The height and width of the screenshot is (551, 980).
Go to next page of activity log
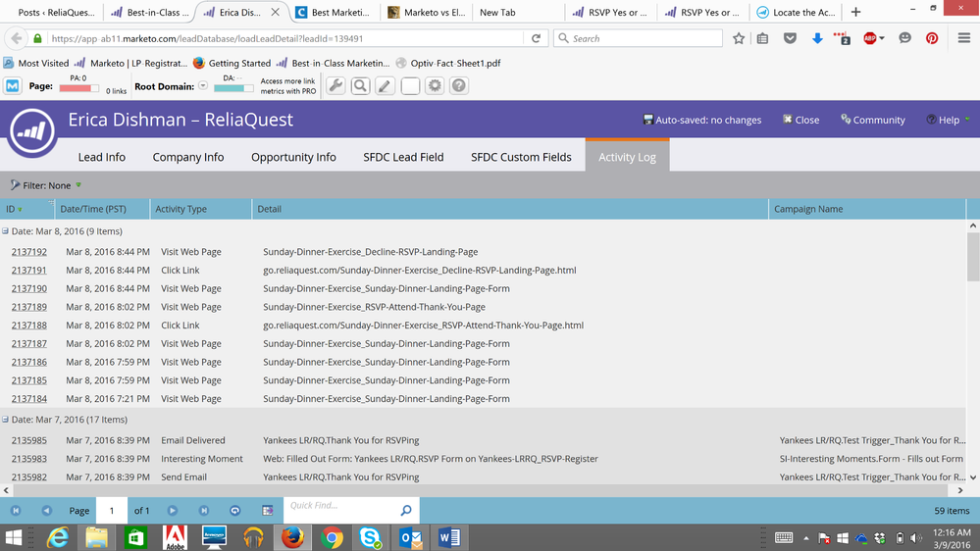pos(173,511)
